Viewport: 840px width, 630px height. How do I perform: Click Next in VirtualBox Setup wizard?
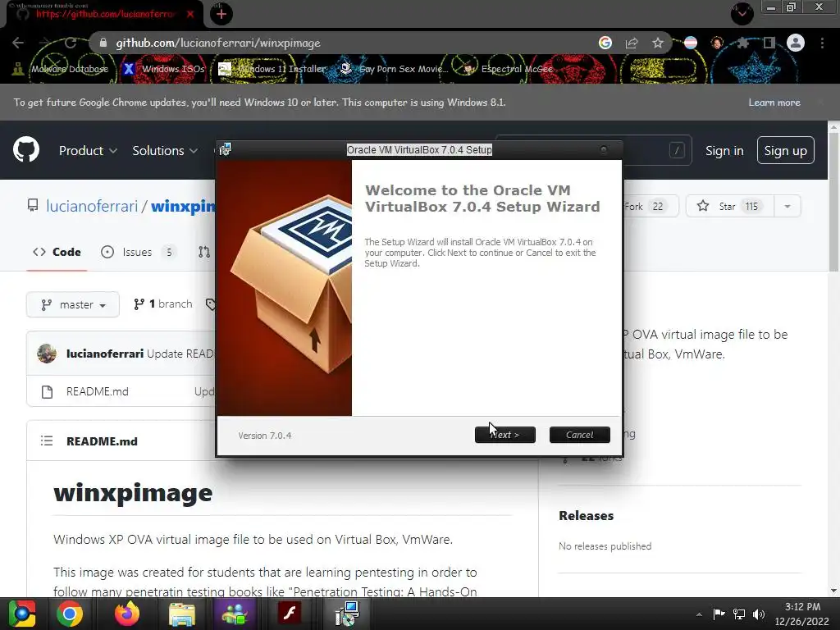(504, 435)
